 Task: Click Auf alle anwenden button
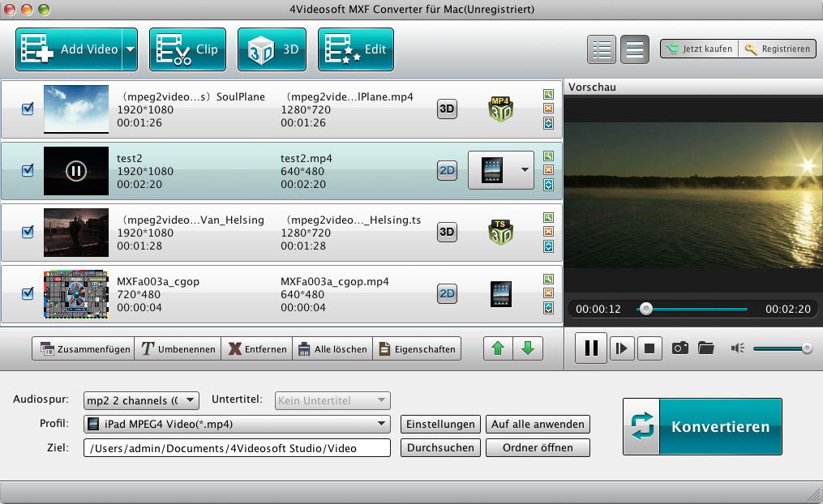pos(538,424)
